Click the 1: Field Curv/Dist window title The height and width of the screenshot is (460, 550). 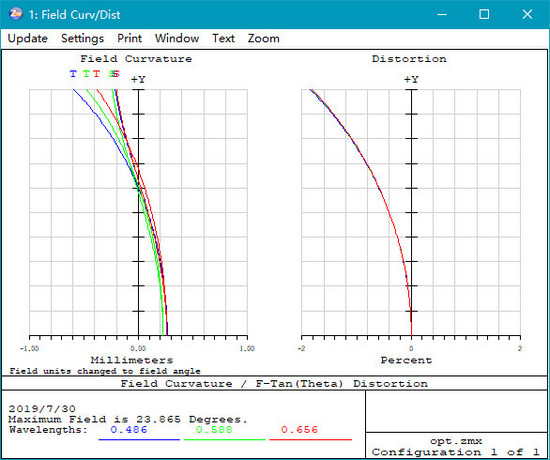pyautogui.click(x=74, y=14)
